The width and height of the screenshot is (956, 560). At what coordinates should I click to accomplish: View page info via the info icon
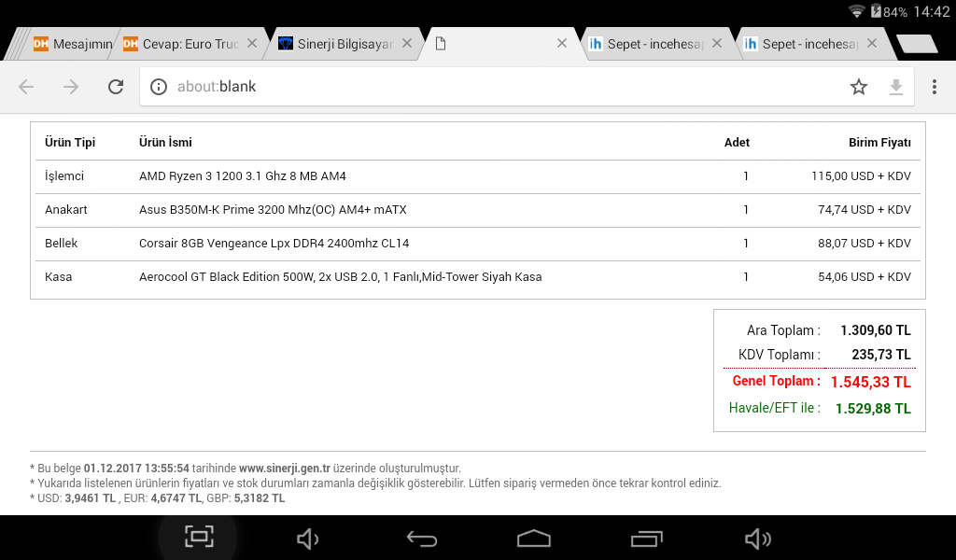click(x=159, y=87)
